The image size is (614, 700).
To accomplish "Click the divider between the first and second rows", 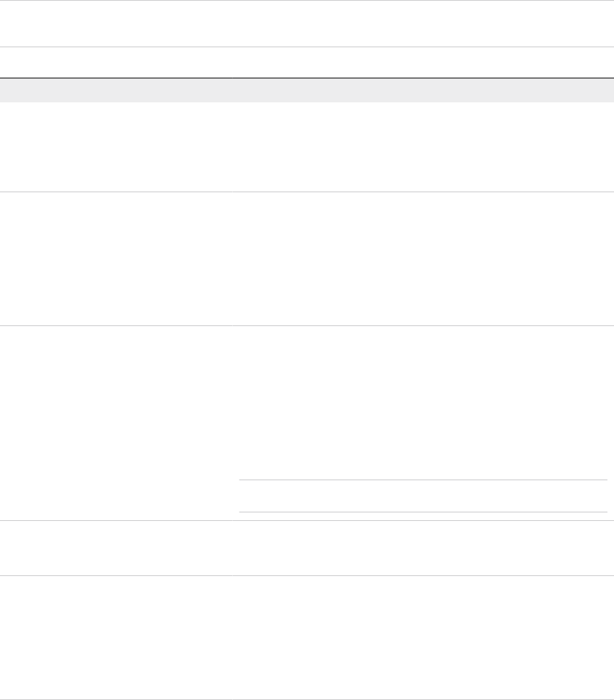I will (x=307, y=192).
